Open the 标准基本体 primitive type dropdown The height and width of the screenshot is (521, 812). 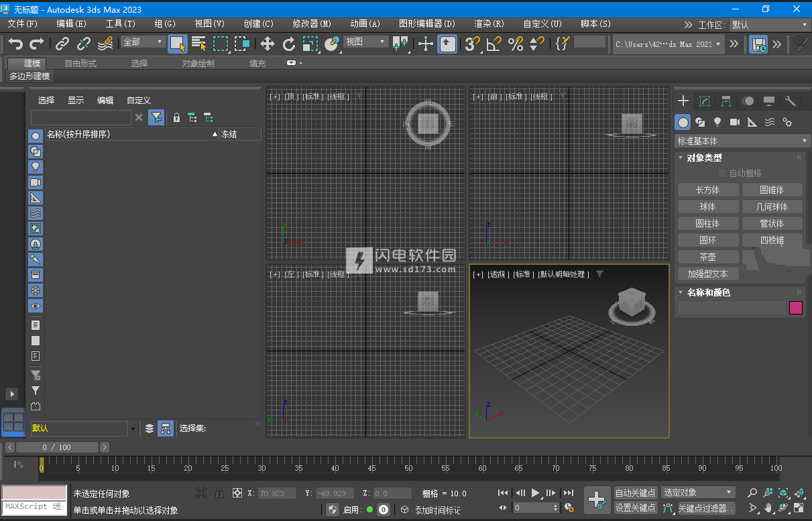(742, 141)
